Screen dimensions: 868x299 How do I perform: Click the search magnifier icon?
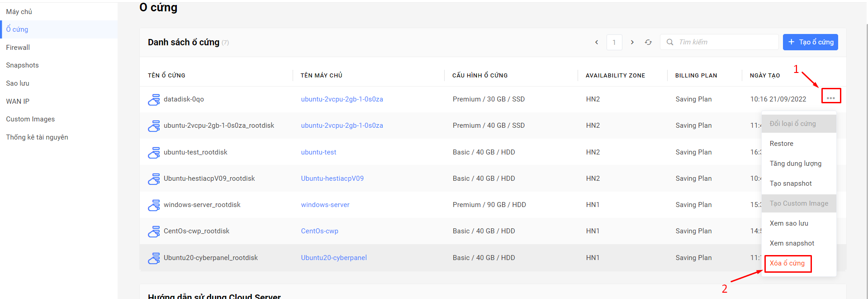[670, 42]
